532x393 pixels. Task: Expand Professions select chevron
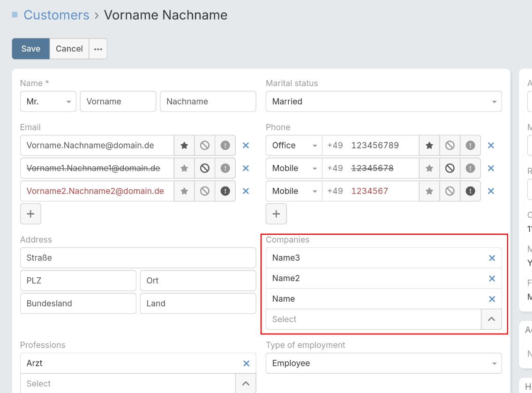coord(246,384)
